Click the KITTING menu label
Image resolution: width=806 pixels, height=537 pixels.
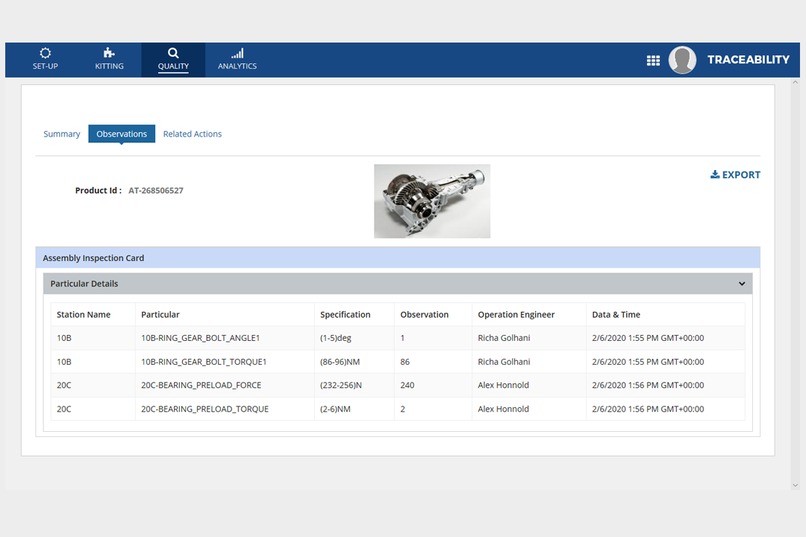pos(109,66)
